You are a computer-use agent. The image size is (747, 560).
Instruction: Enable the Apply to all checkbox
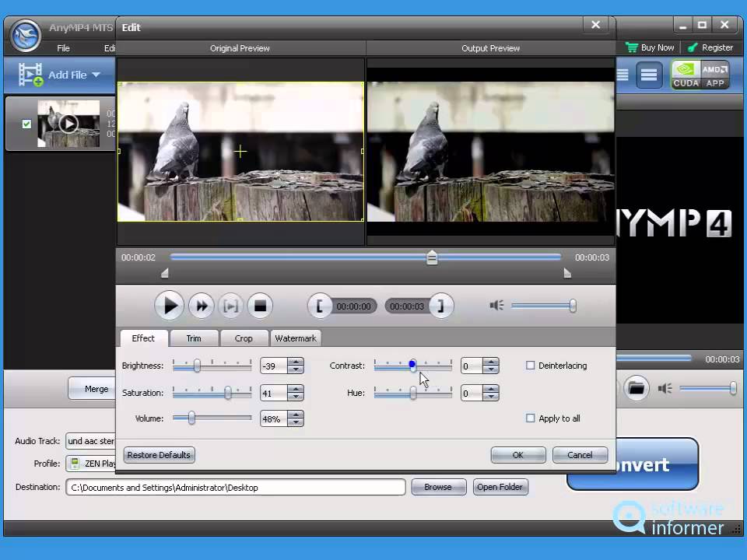click(530, 418)
